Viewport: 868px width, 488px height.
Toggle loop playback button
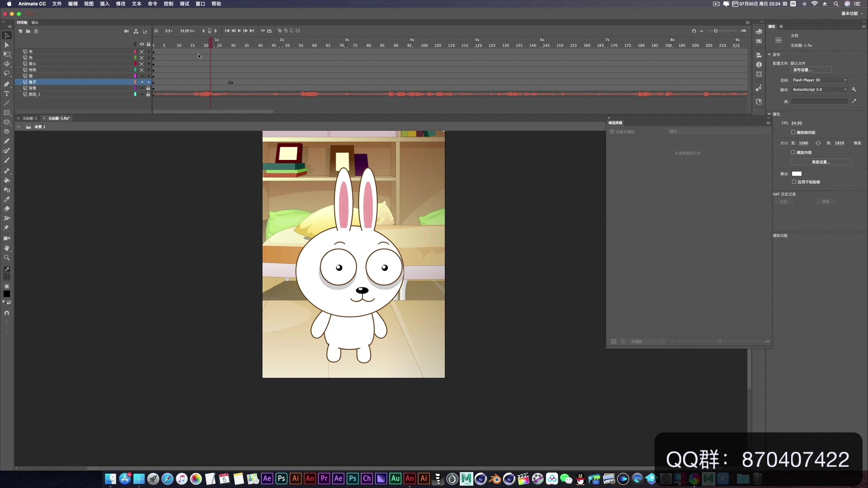[269, 31]
